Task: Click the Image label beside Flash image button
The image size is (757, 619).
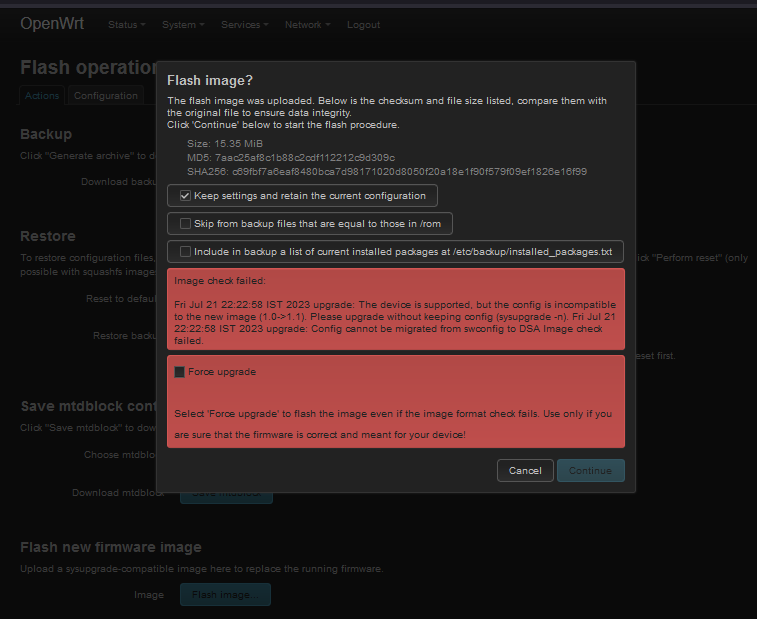Action: pos(149,595)
